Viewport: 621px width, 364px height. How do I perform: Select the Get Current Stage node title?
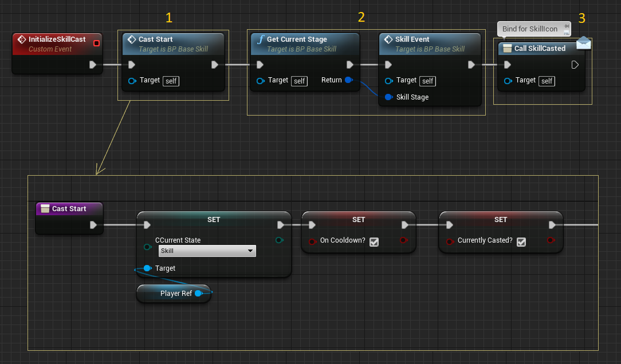pyautogui.click(x=297, y=39)
